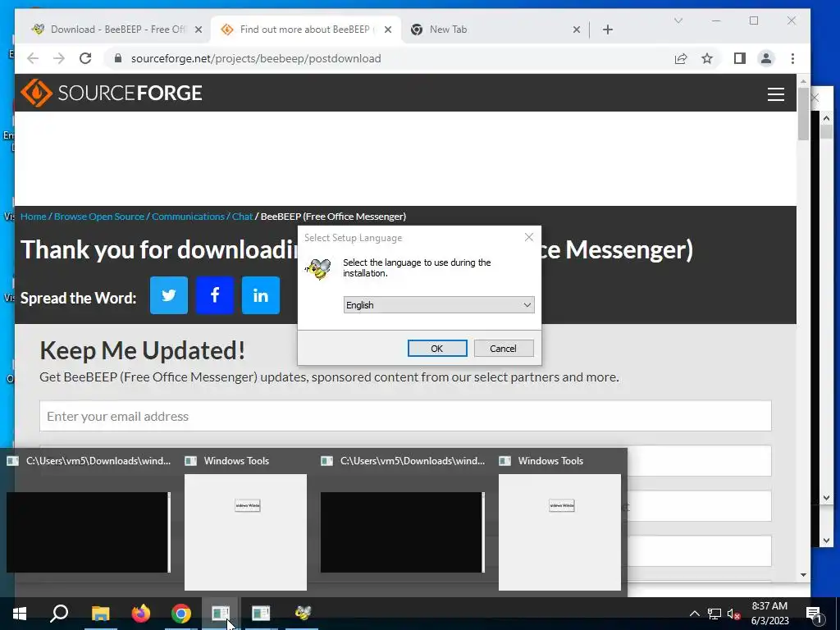The image size is (840, 630).
Task: Click BeeBEEP bee icon in taskbar
Action: pyautogui.click(x=303, y=614)
